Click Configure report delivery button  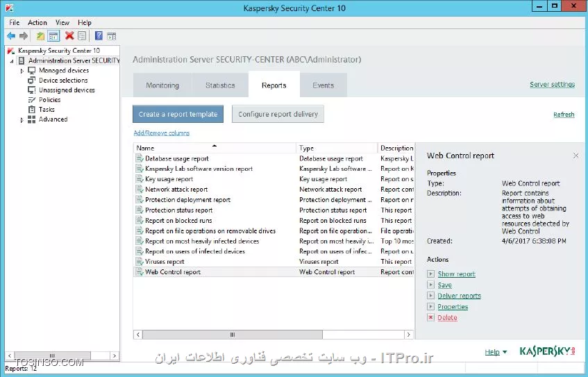(278, 114)
